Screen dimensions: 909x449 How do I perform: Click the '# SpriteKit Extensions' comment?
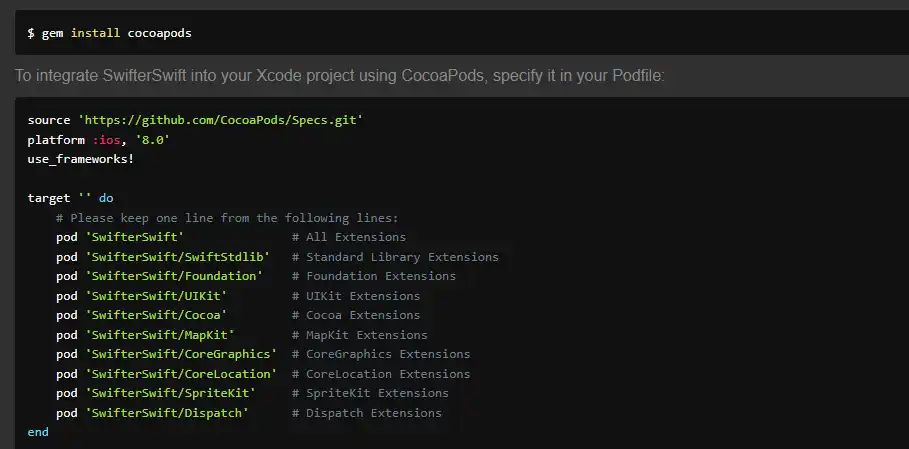[x=370, y=393]
